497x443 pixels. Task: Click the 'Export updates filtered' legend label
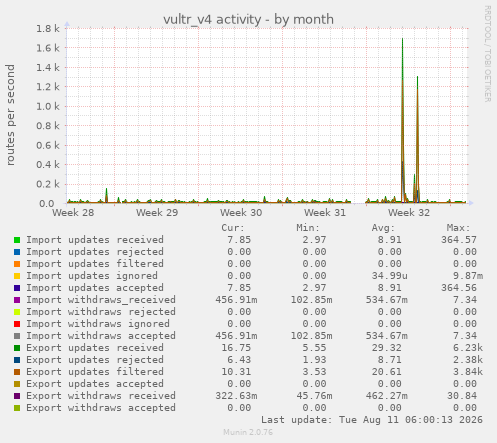point(95,372)
